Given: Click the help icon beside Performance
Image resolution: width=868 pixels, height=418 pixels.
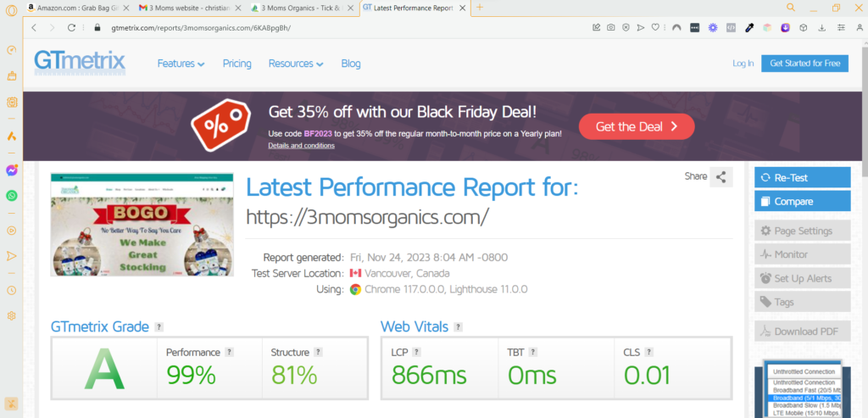Looking at the screenshot, I should (x=229, y=352).
